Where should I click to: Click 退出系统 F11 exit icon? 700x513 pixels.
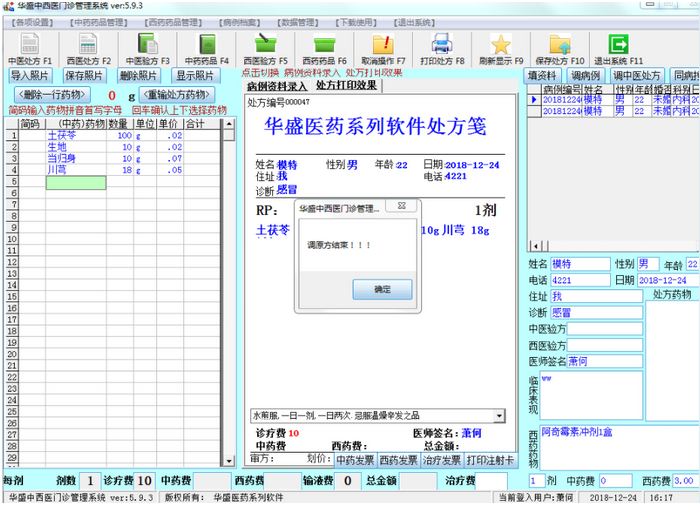(x=618, y=49)
